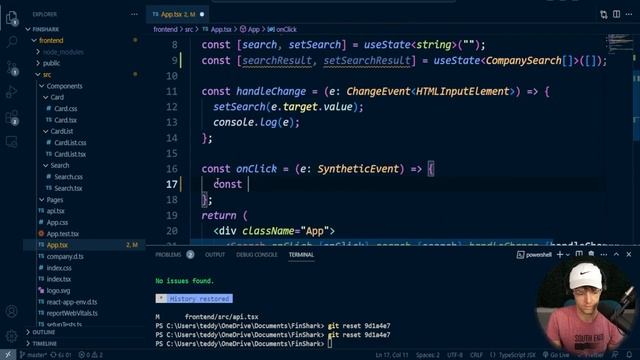The image size is (640, 360).
Task: Click the sync changes status item
Action: 61,355
